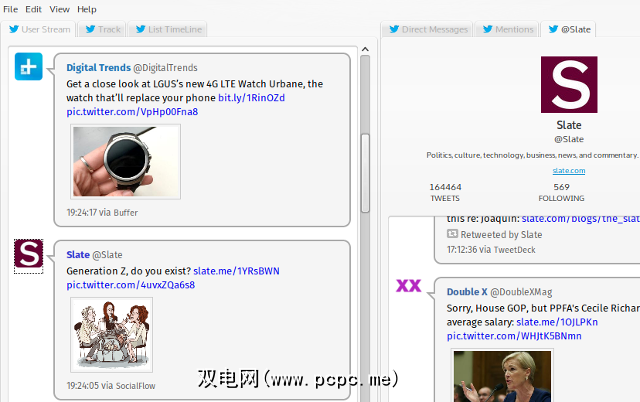The width and height of the screenshot is (640, 402).
Task: Open pic.twitter.com/4uvxZQa6s8 link
Action: point(131,285)
